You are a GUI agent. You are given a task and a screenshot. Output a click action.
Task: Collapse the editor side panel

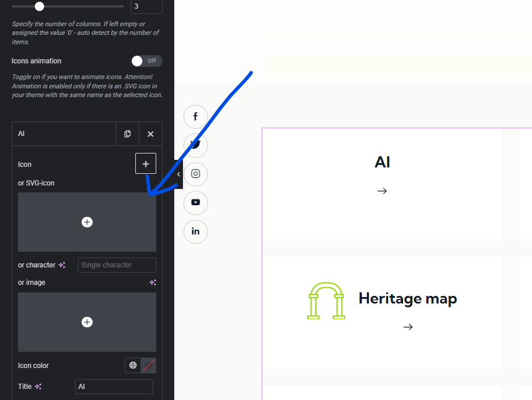[178, 174]
